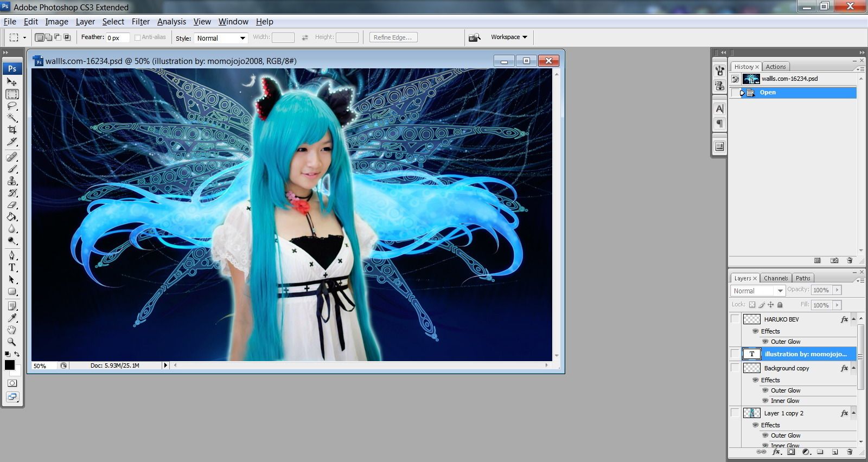Open the layer blend mode dropdown
Image resolution: width=868 pixels, height=462 pixels.
click(x=758, y=291)
